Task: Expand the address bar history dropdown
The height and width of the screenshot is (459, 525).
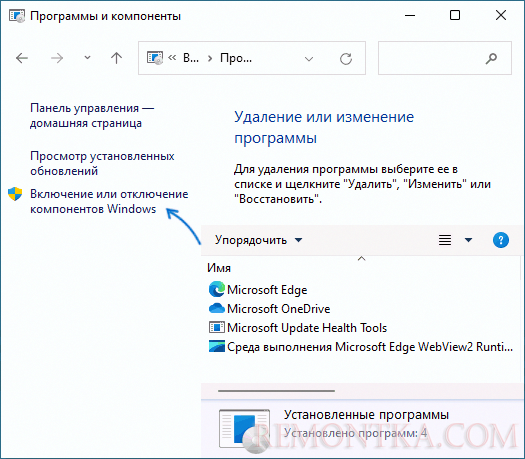Action: click(x=309, y=59)
